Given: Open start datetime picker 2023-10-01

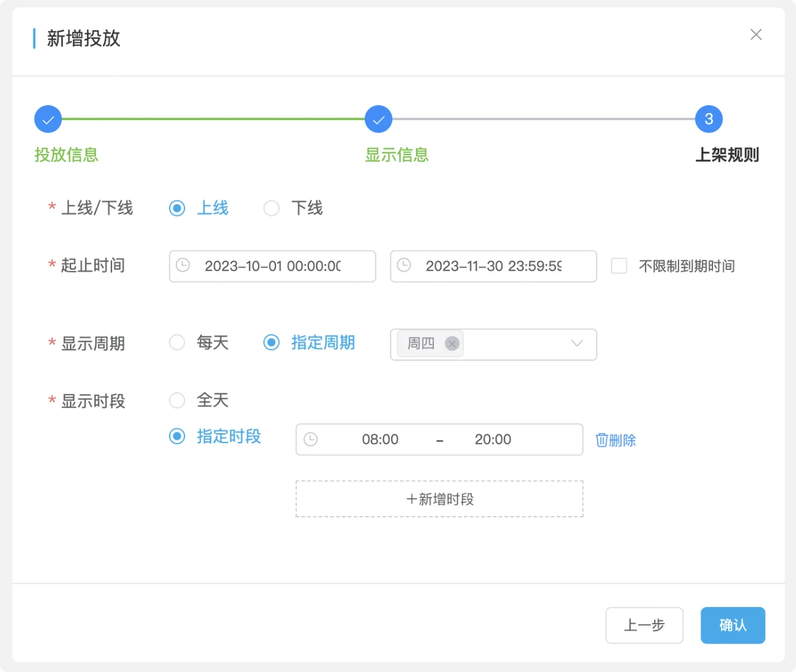Looking at the screenshot, I should coord(272,266).
